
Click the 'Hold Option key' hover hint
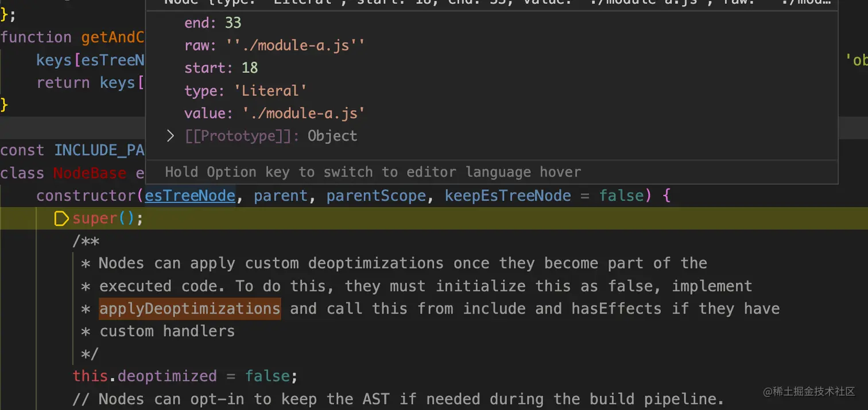click(x=373, y=172)
